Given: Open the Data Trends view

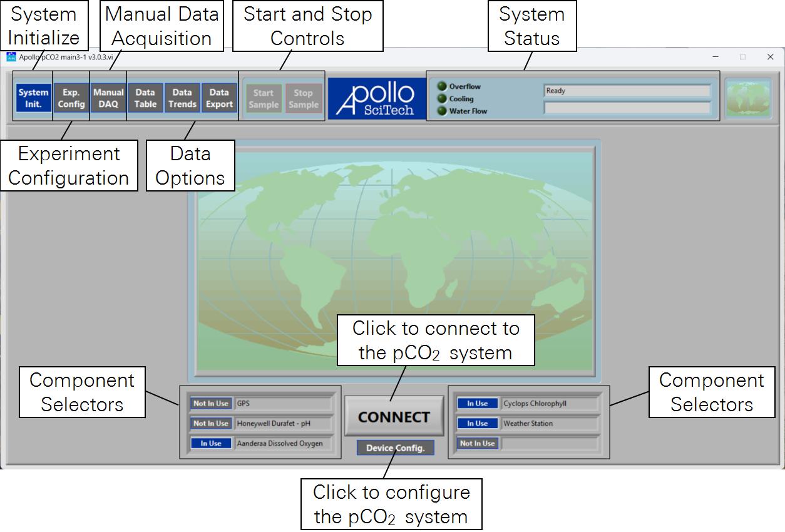Looking at the screenshot, I should 182,99.
